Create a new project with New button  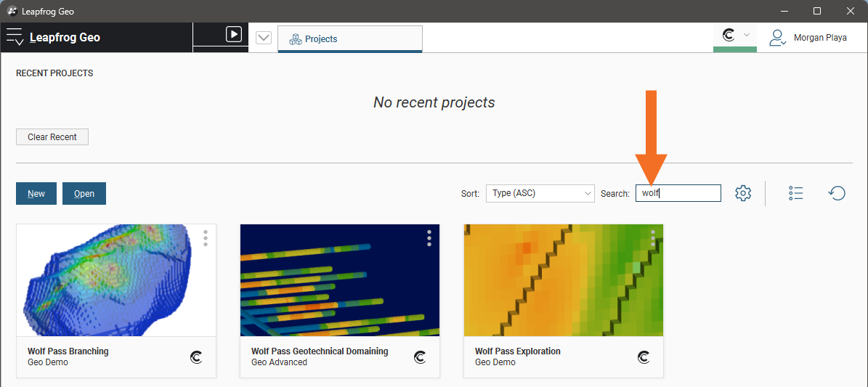click(36, 193)
